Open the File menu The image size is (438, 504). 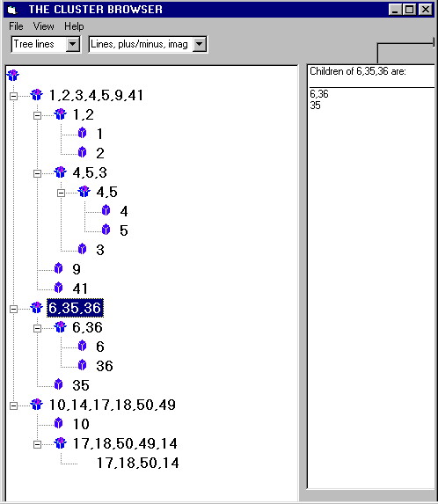coord(16,26)
